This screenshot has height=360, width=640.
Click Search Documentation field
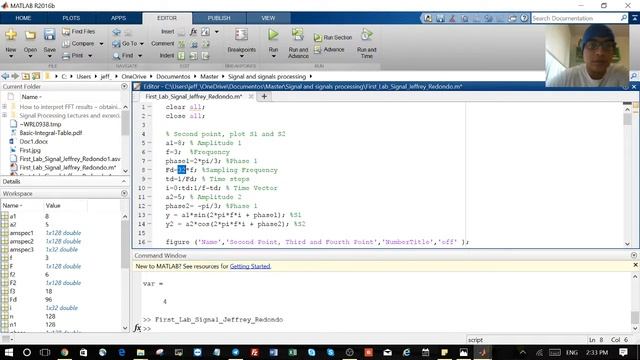point(576,18)
